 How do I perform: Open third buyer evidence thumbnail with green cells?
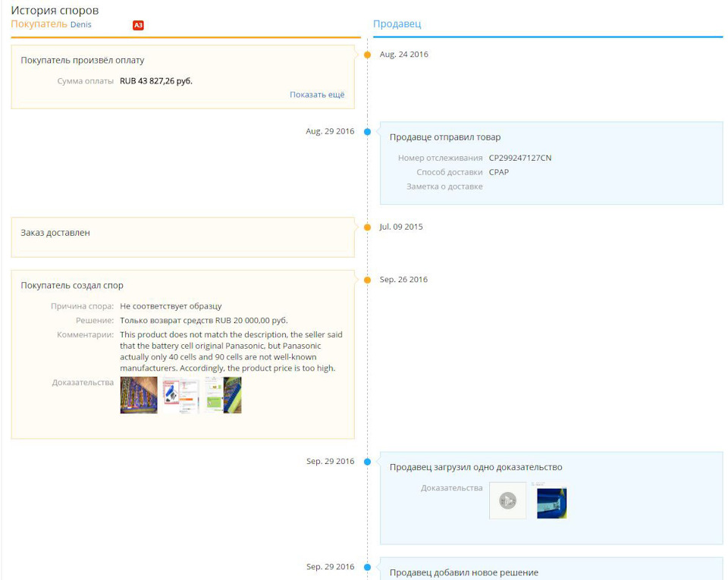(x=223, y=395)
